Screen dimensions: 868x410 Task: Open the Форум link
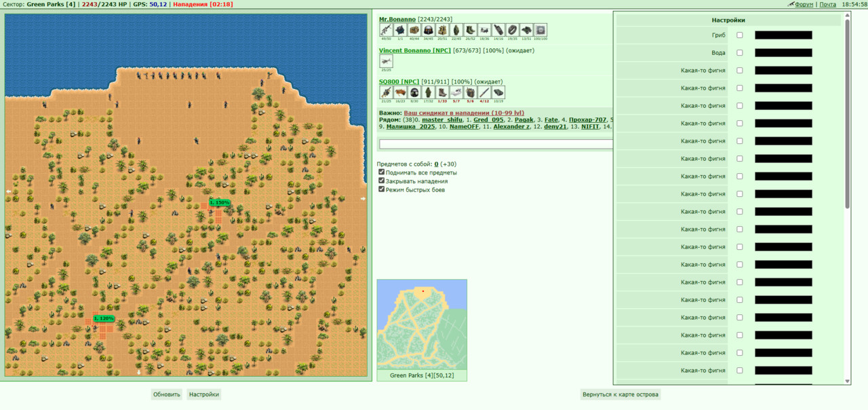tap(804, 4)
